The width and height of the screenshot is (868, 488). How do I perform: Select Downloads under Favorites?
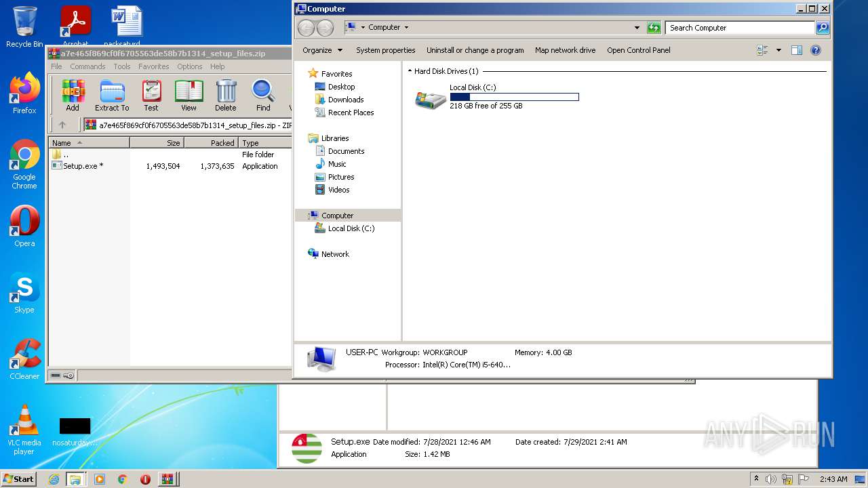click(x=346, y=100)
